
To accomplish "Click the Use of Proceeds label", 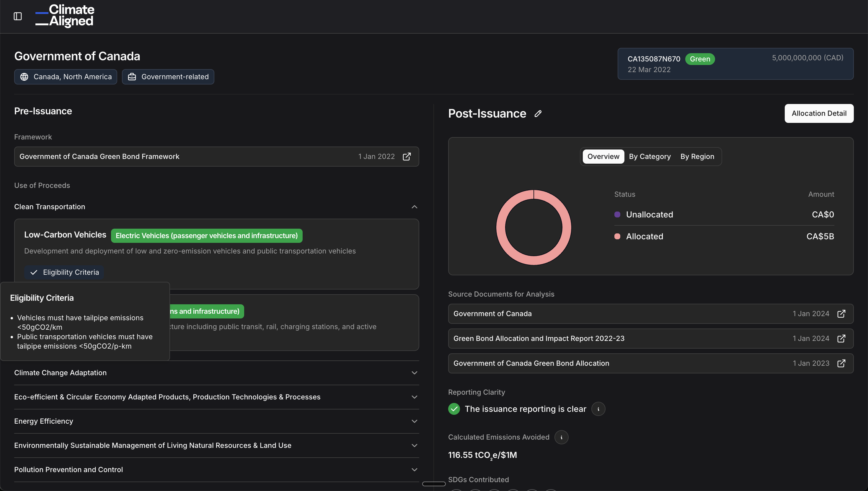I will click(x=42, y=186).
